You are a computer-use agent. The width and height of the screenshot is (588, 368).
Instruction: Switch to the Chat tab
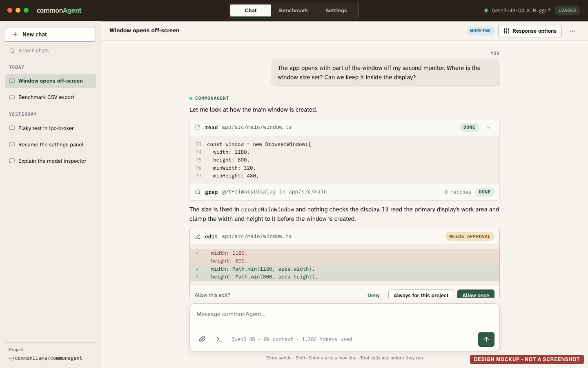pos(251,11)
